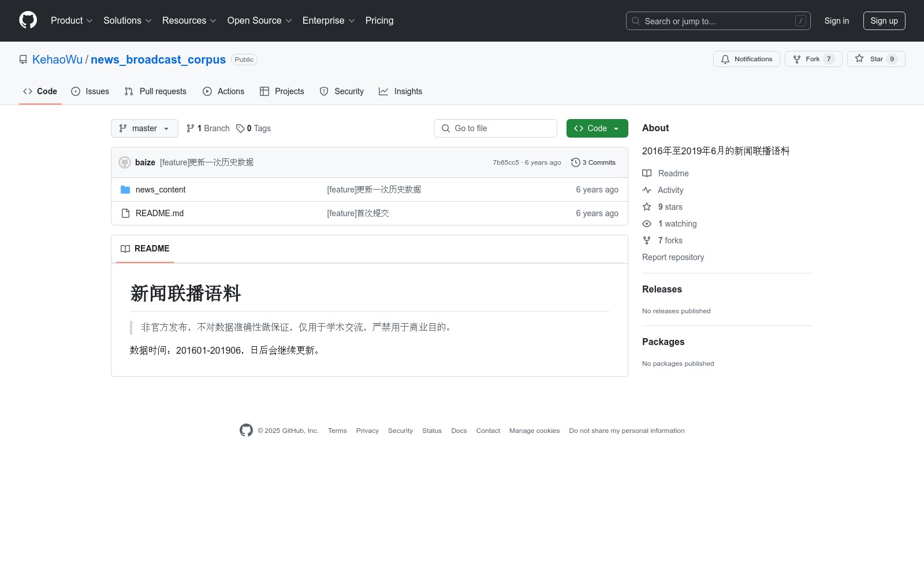Open the news_broadcast_corpus repository link
Viewport: 924px width, 578px height.
(158, 60)
